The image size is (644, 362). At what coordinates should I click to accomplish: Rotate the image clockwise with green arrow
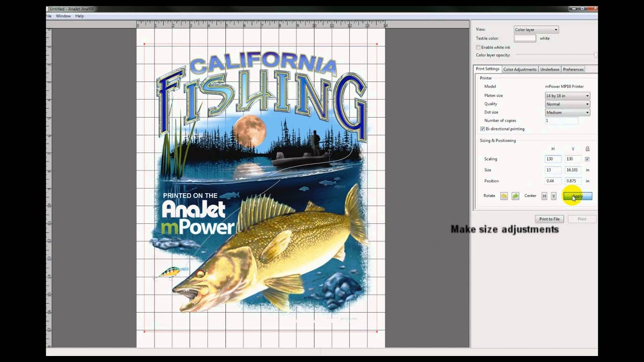[515, 196]
